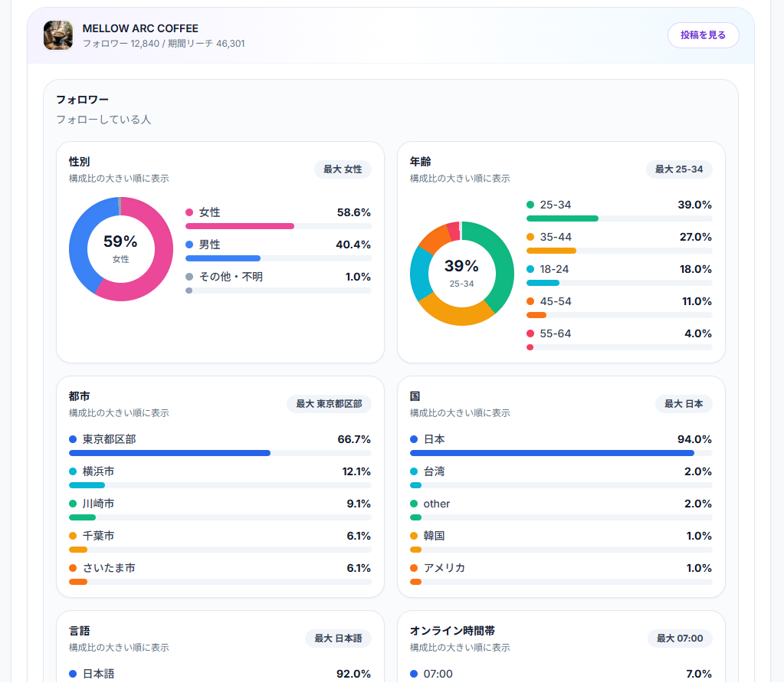Click the 7.0% value for 07:00
784x683 pixels.
(699, 674)
